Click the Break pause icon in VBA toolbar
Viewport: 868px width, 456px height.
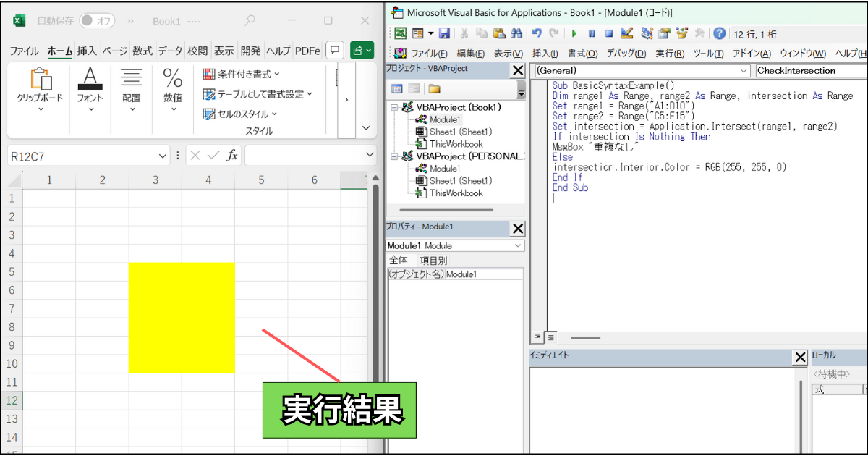click(592, 33)
